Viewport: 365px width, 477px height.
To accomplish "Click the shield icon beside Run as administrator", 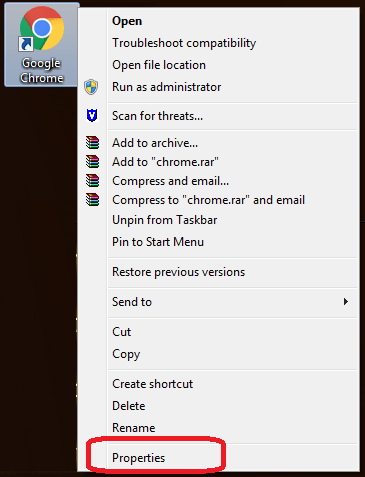I will [x=91, y=87].
